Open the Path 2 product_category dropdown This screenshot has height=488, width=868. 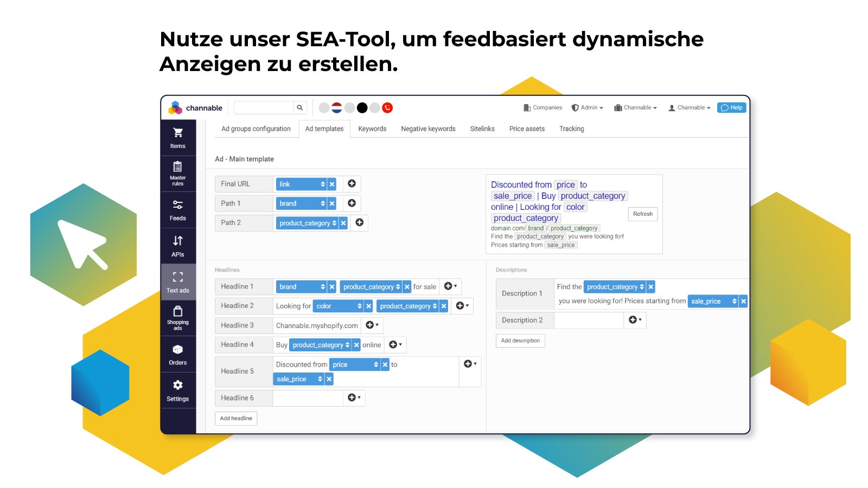pos(308,223)
